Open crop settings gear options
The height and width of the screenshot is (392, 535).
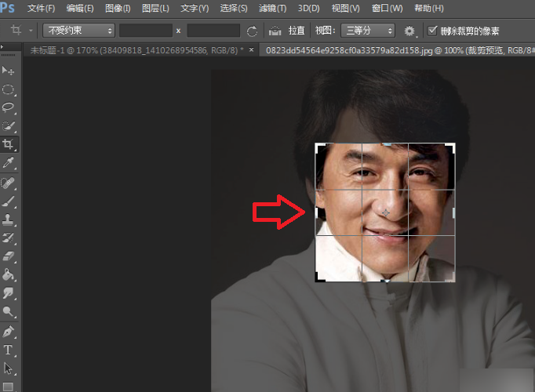coord(409,31)
